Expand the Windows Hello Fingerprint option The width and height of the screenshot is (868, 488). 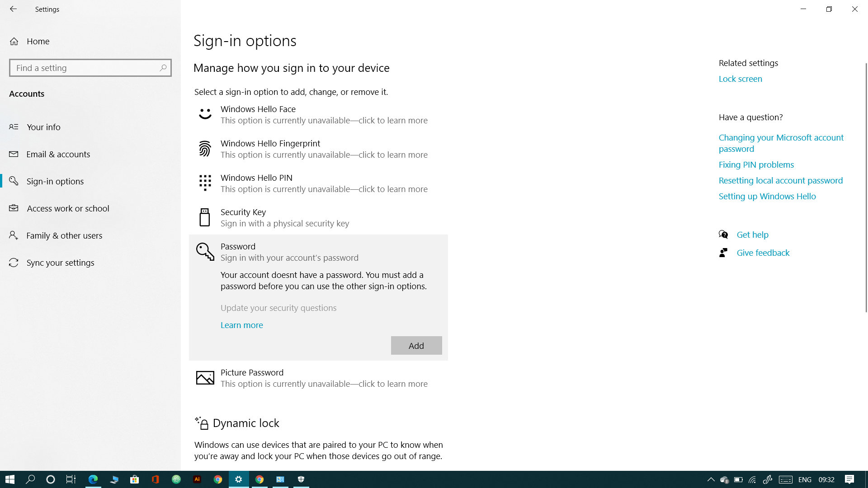[318, 149]
